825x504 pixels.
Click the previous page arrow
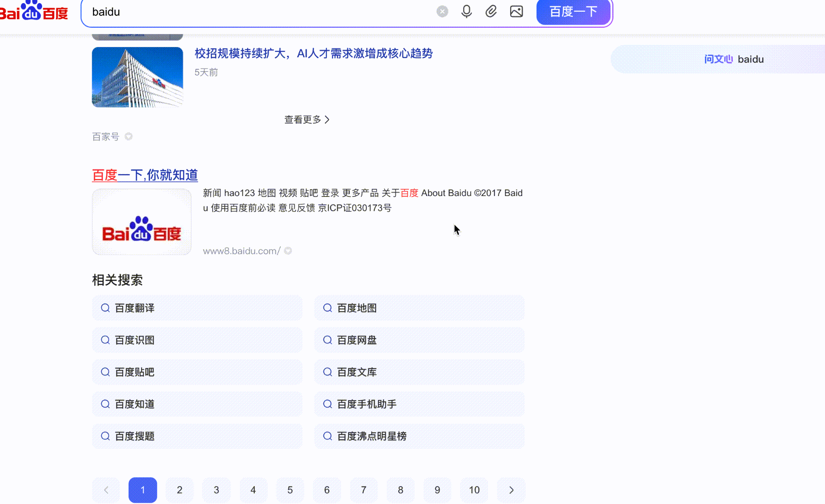(106, 490)
